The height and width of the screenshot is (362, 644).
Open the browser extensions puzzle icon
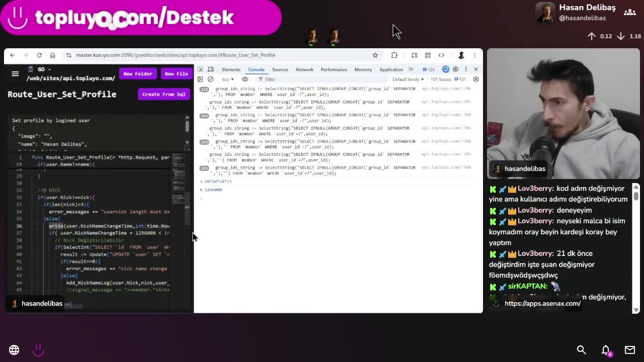pos(394,55)
